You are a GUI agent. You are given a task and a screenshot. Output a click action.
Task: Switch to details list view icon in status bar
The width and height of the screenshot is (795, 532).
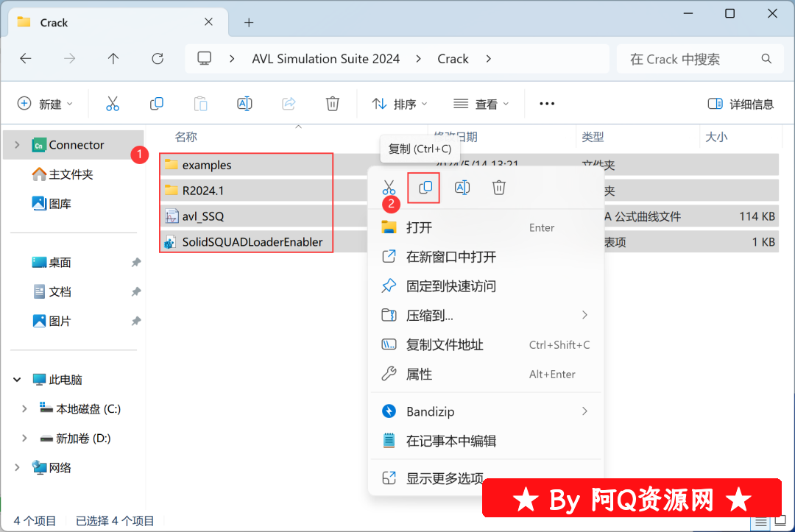(x=760, y=522)
